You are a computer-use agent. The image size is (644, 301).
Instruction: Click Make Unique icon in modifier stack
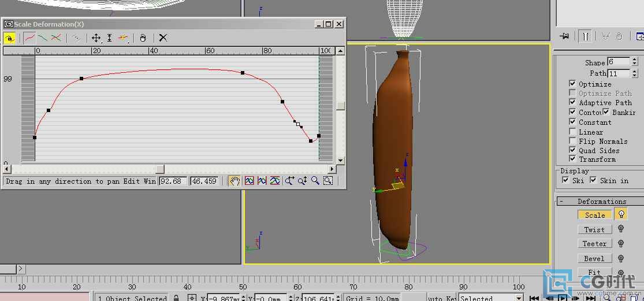pyautogui.click(x=605, y=36)
